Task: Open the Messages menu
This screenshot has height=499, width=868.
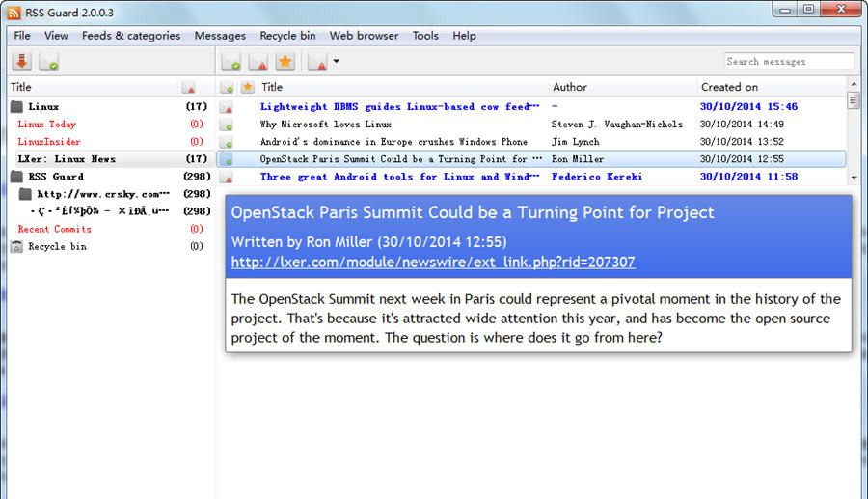Action: click(220, 36)
